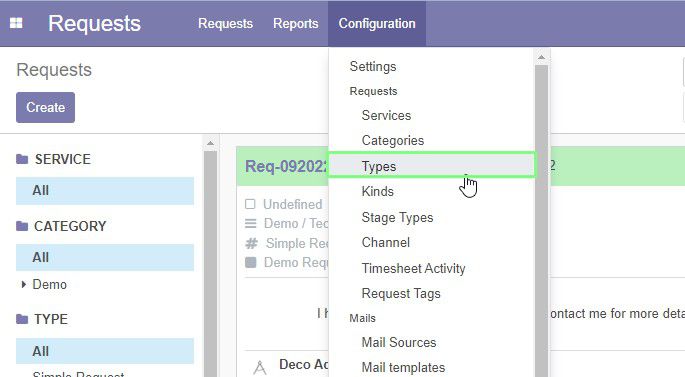Open the apps grid menu icon
This screenshot has width=685, height=377.
(16, 23)
